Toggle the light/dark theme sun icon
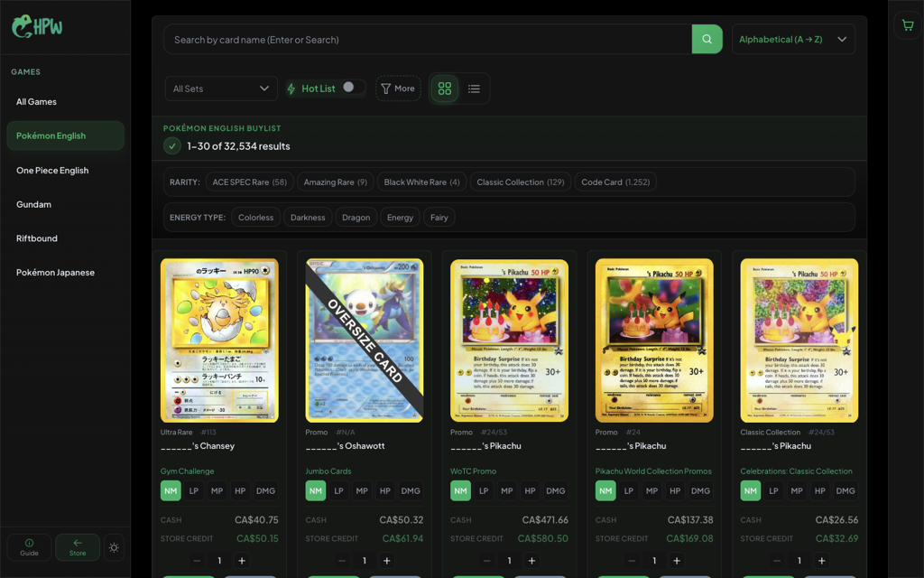Viewport: 924px width, 578px height. pos(114,548)
